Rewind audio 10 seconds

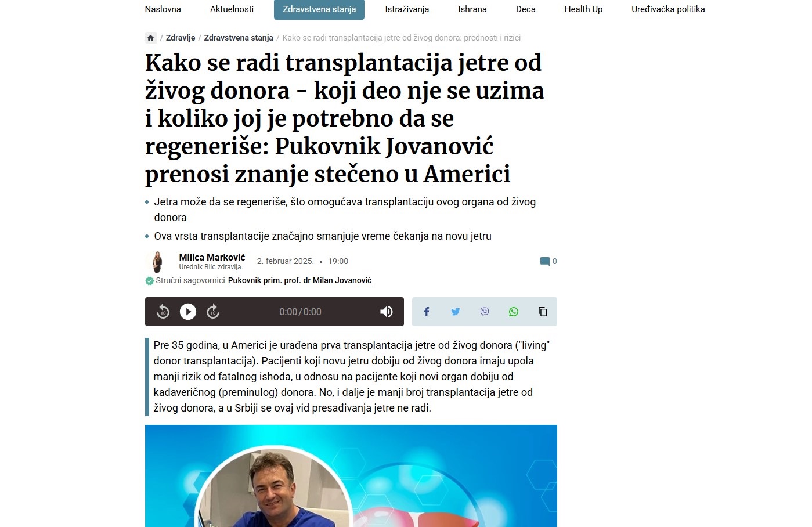[163, 312]
